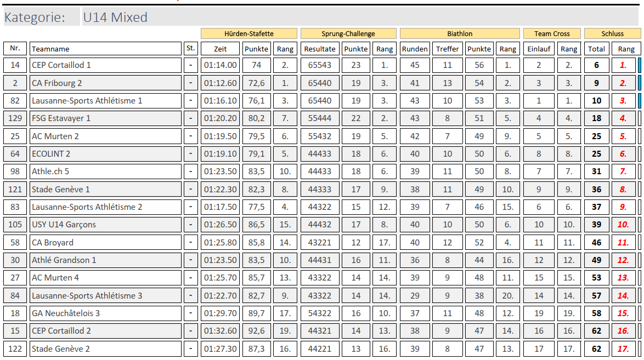Select the USY U14 Garçons team cell
The image size is (644, 360).
coord(105,225)
